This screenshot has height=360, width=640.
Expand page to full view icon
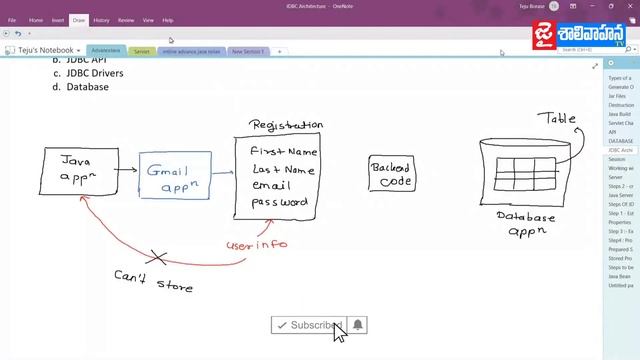(x=595, y=66)
